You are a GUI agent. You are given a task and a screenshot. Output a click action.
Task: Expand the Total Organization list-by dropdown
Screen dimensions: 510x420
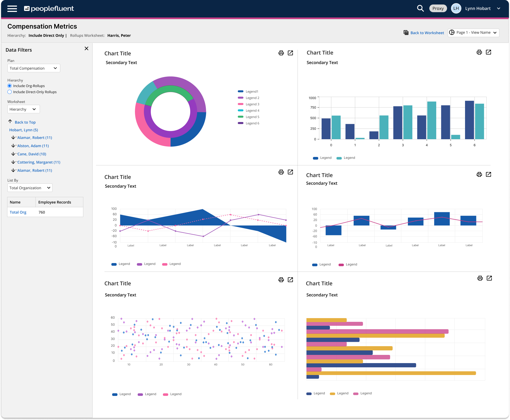click(x=30, y=188)
